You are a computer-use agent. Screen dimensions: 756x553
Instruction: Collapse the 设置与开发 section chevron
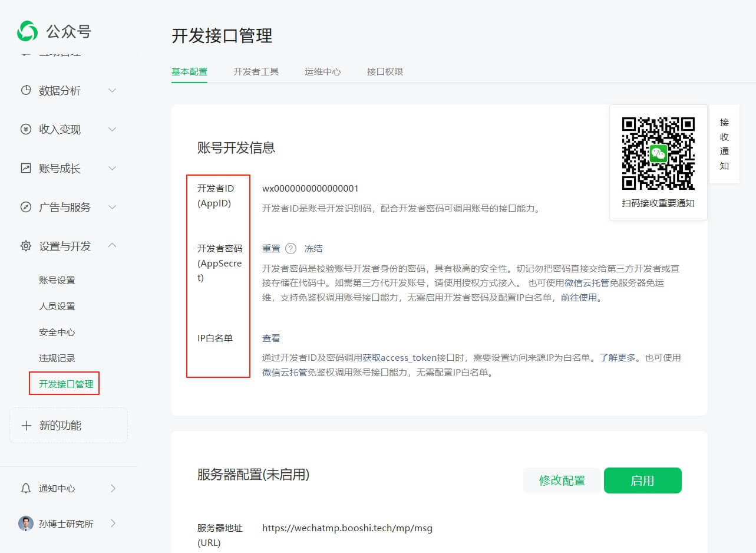[113, 246]
